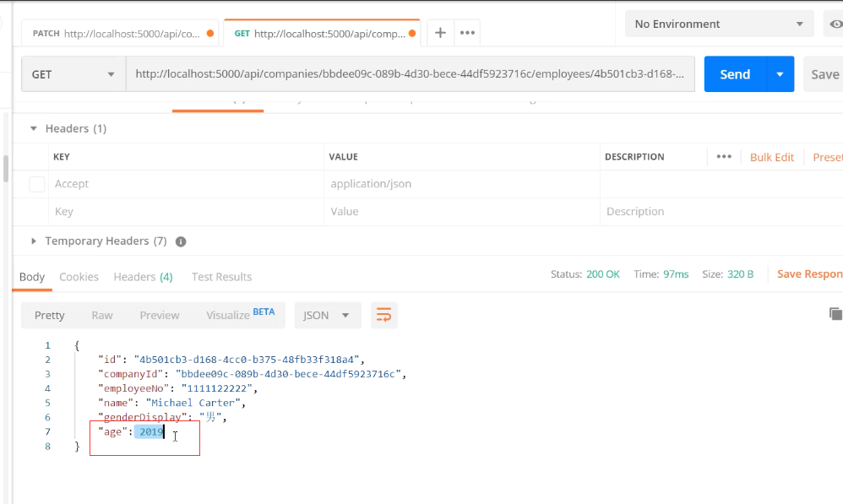This screenshot has width=843, height=504.
Task: Click the Presets link
Action: coord(828,157)
